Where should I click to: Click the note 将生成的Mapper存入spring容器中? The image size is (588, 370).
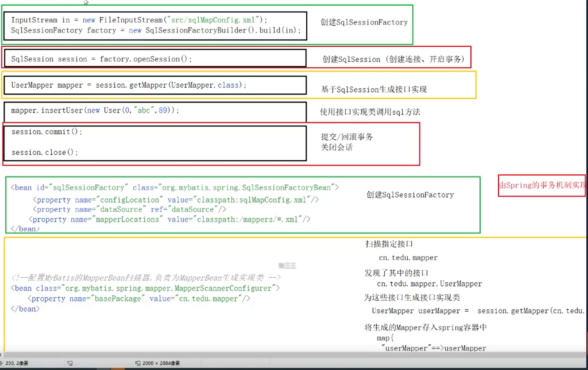pyautogui.click(x=426, y=327)
